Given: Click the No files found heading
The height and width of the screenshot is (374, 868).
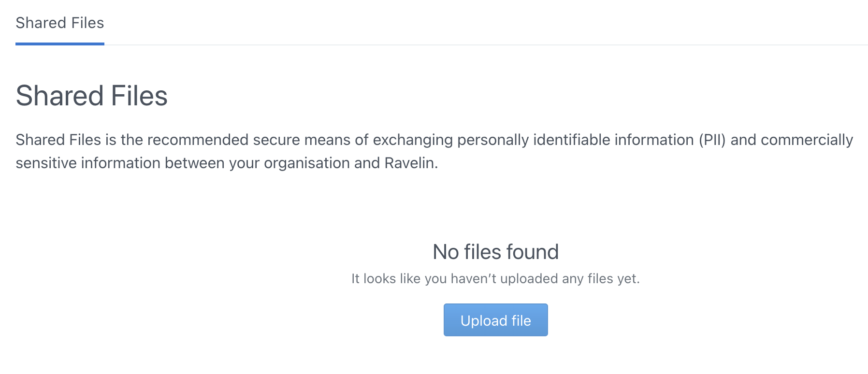Looking at the screenshot, I should pyautogui.click(x=495, y=252).
